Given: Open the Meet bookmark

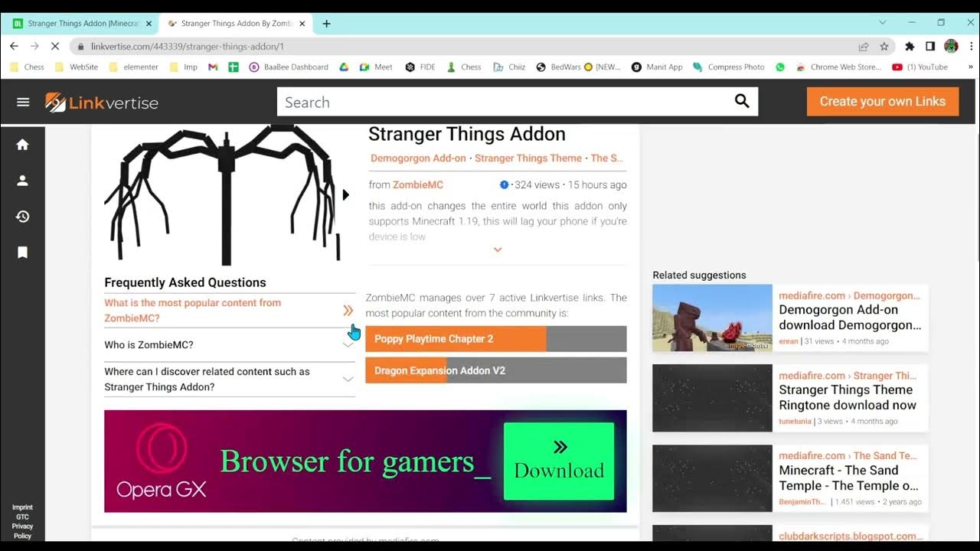Looking at the screenshot, I should (376, 67).
